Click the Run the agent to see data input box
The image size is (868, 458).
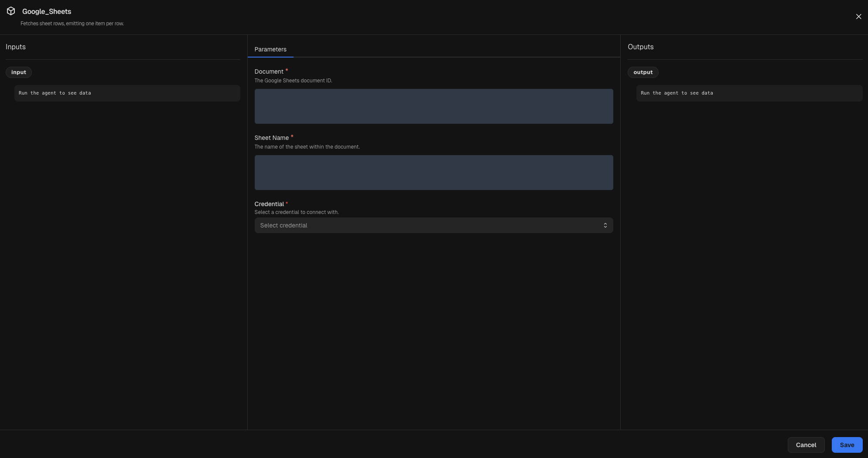pyautogui.click(x=127, y=93)
